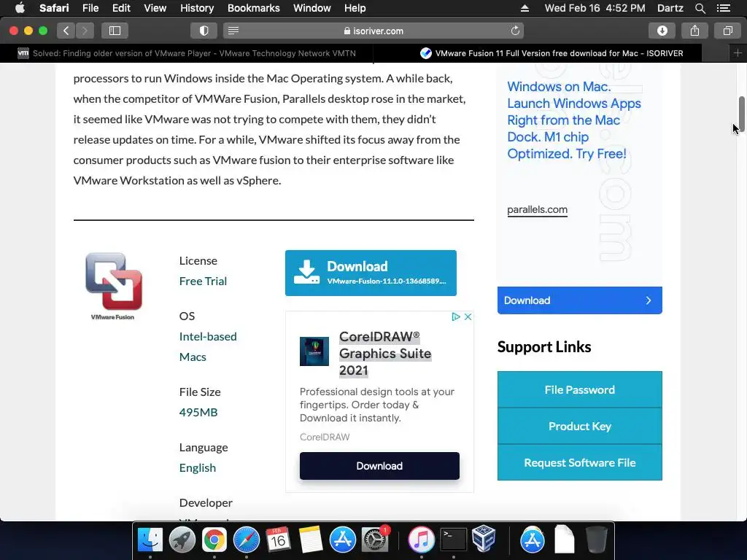Click the dark CorelDRAW Download button
The width and height of the screenshot is (747, 560).
pyautogui.click(x=379, y=466)
